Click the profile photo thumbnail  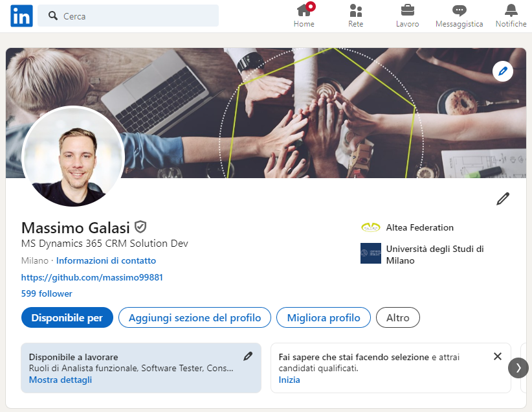coord(73,157)
